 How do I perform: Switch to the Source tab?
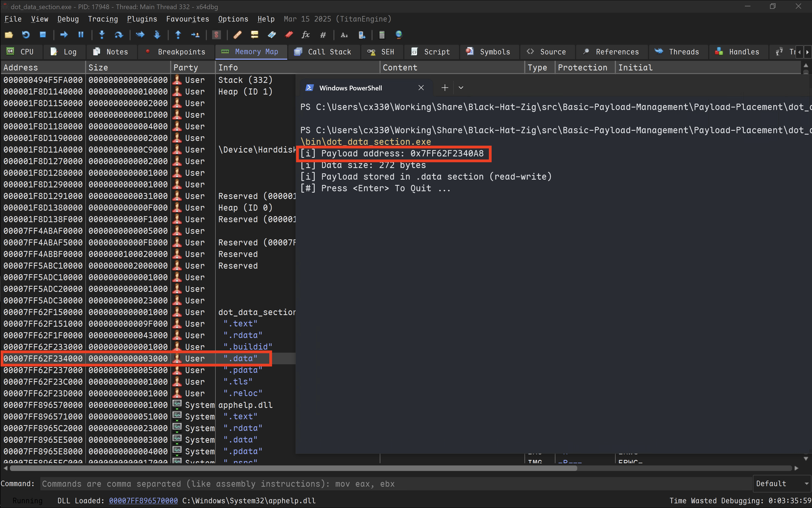point(547,52)
